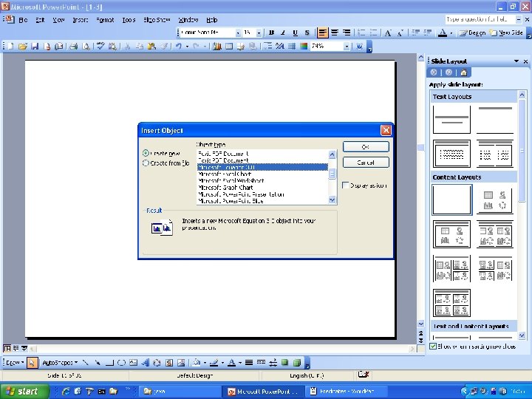The image size is (532, 399).
Task: Open the File menu
Action: (x=23, y=20)
